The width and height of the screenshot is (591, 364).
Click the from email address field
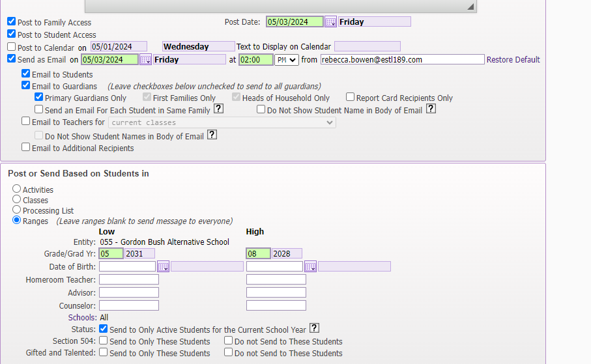[401, 59]
